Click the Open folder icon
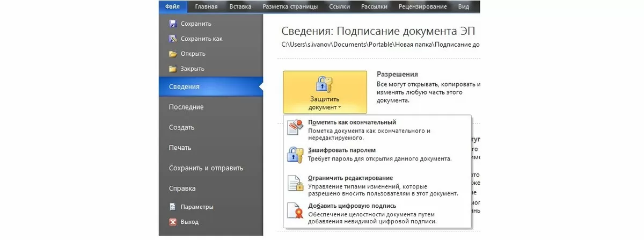644x240 pixels. coord(173,54)
